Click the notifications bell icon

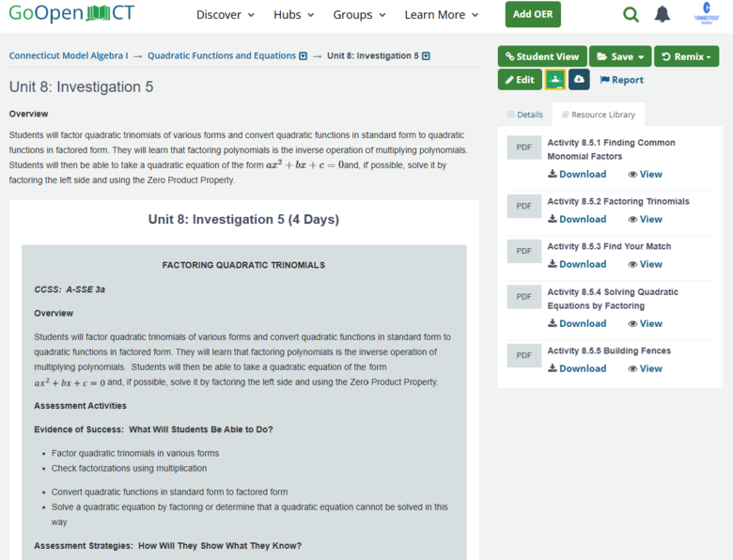[663, 14]
